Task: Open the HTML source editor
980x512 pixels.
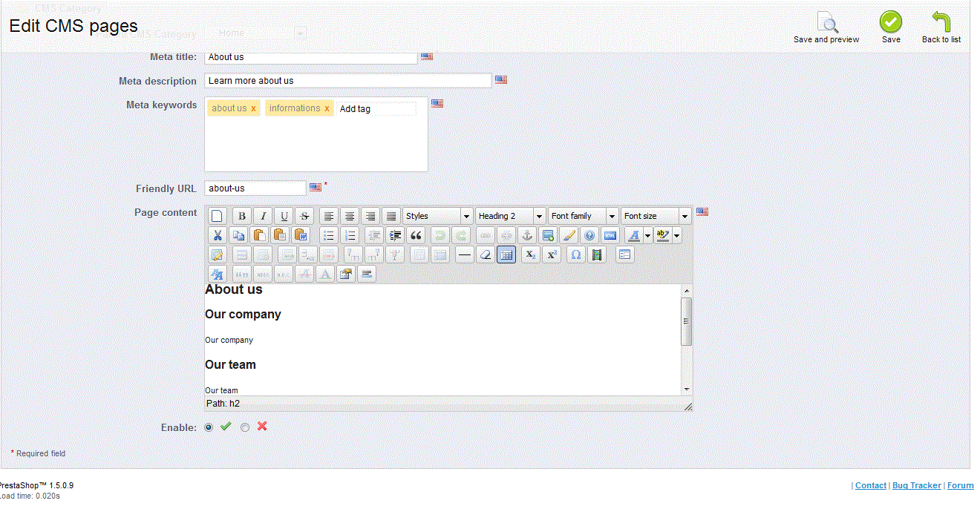Action: (x=610, y=235)
